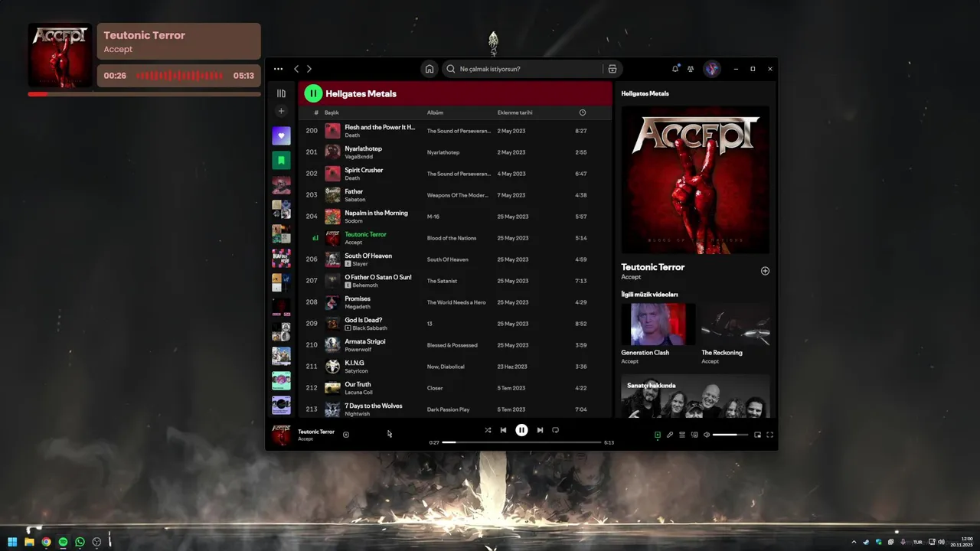
Task: Toggle the Now Playing view
Action: (657, 435)
